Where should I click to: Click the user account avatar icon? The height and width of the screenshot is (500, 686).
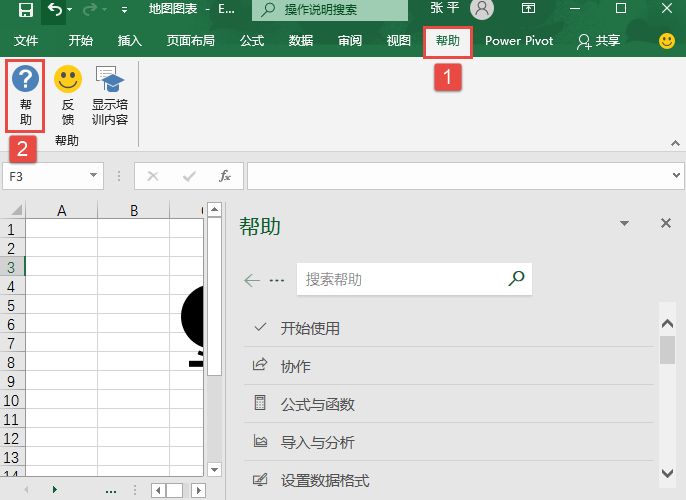tap(482, 9)
